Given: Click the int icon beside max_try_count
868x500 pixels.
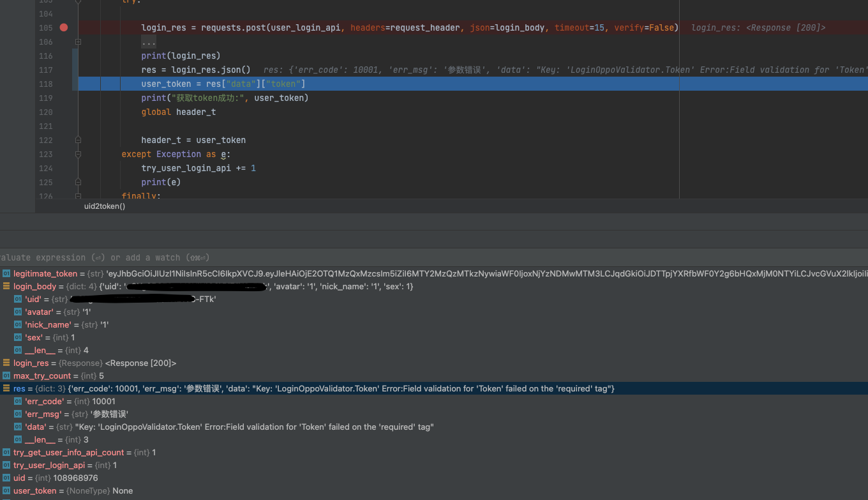Looking at the screenshot, I should pyautogui.click(x=6, y=375).
